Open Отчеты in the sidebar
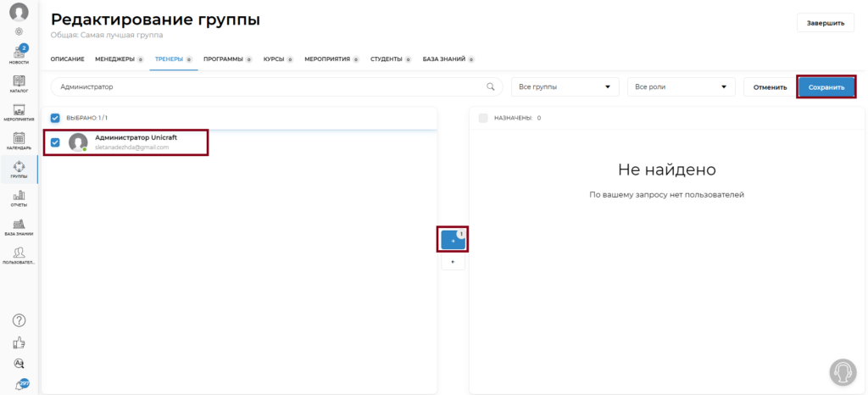Viewport: 868px width, 395px height. point(19,198)
